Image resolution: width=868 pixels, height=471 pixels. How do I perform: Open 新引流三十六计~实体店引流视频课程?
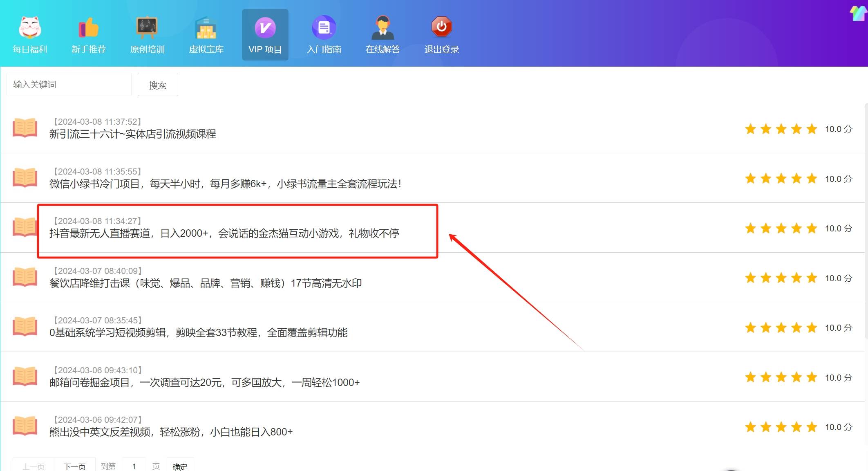point(133,134)
